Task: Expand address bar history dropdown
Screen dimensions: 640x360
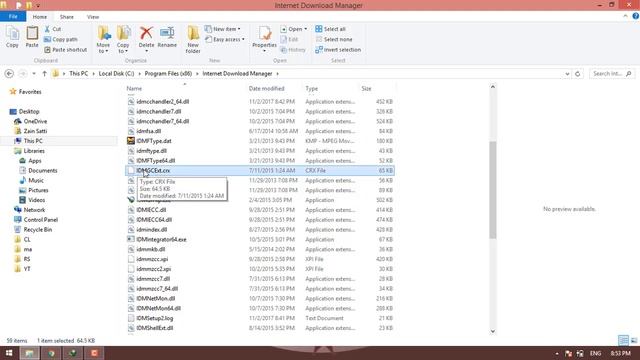Action: point(567,74)
